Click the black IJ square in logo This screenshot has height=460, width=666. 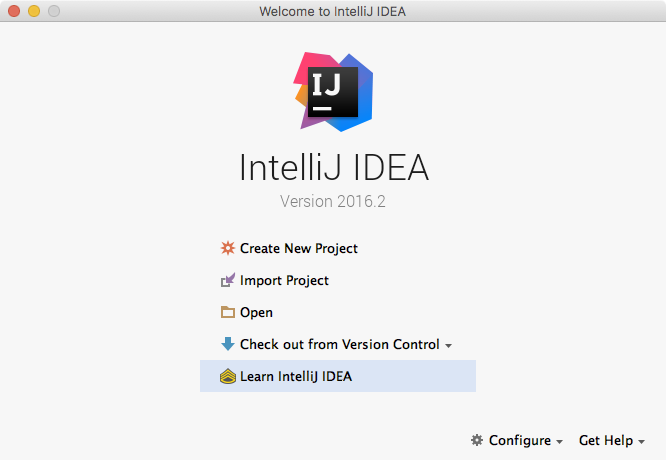(x=333, y=92)
